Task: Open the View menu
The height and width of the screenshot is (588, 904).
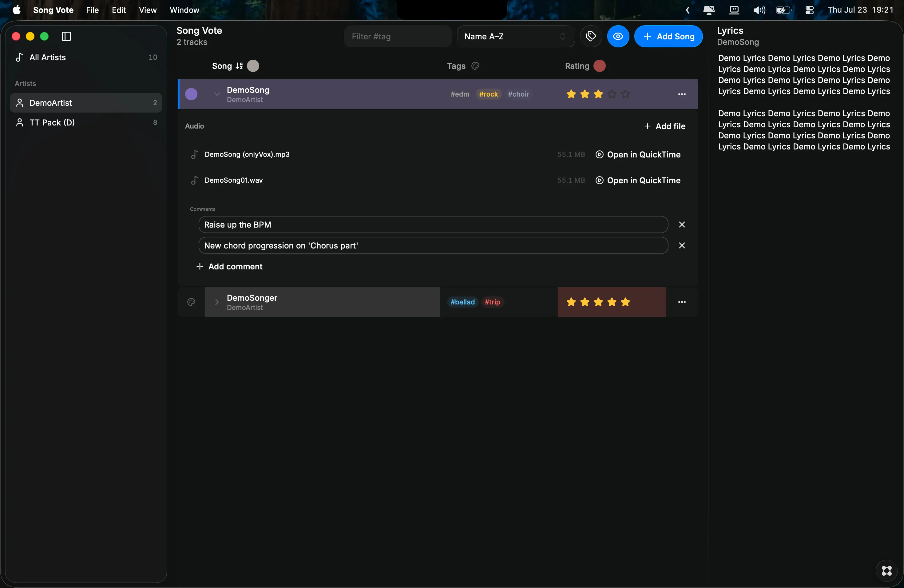Action: [x=148, y=10]
